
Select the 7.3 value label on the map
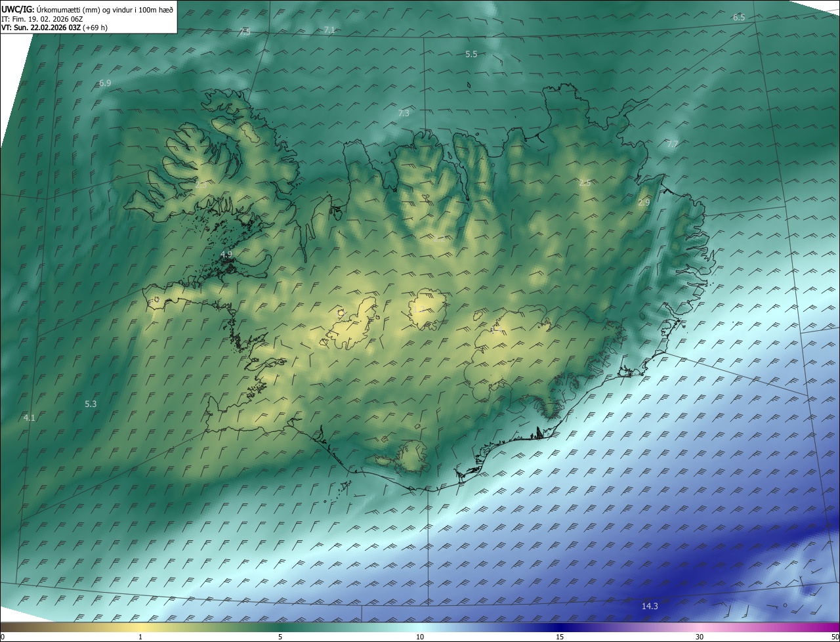(x=404, y=113)
